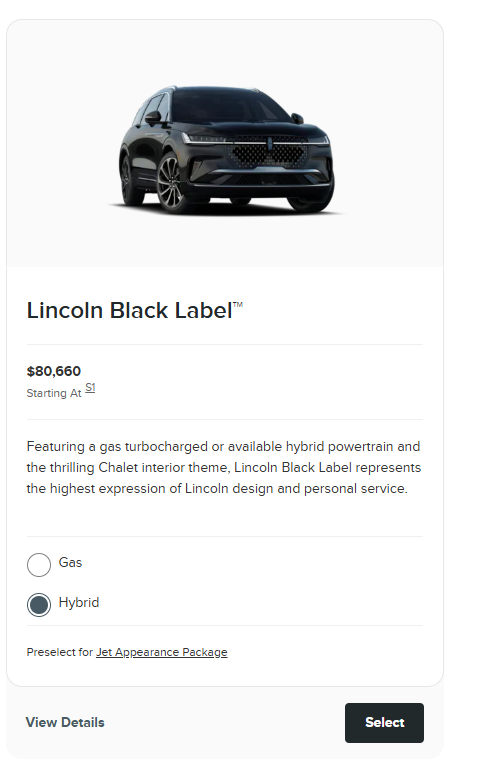Click the Lincoln emblem on the car grille
Viewport: 489px width, 771px height.
click(270, 144)
